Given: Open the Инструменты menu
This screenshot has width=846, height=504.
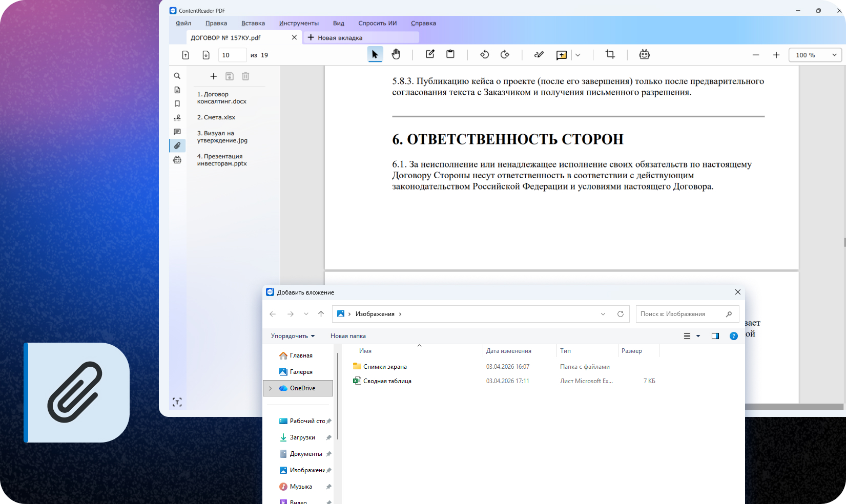Looking at the screenshot, I should click(x=299, y=23).
